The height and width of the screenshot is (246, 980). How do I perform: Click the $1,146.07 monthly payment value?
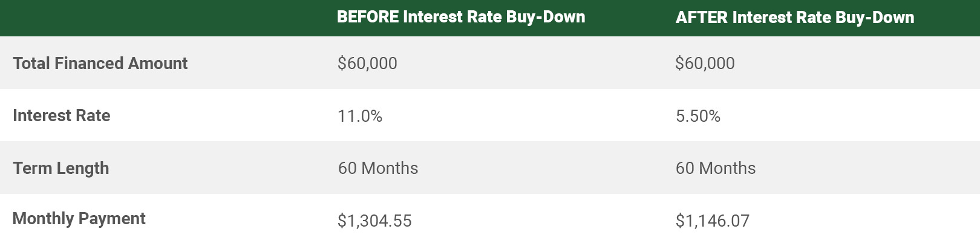[713, 221]
